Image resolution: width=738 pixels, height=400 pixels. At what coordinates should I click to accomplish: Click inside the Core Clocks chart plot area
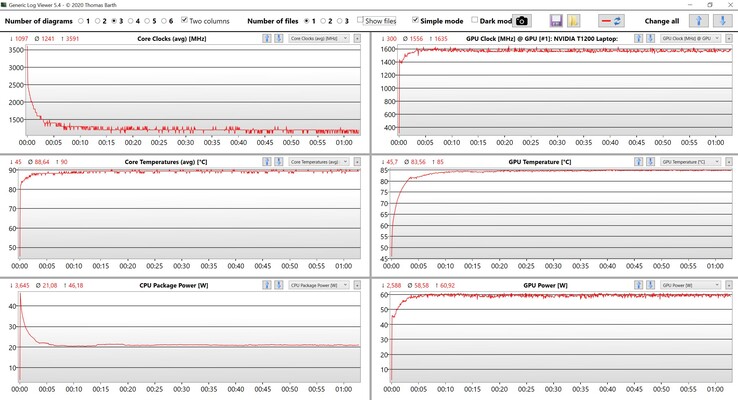(x=193, y=90)
